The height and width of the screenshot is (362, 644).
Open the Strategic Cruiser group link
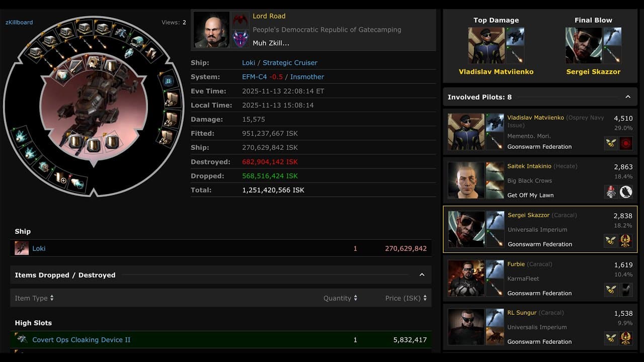[290, 63]
